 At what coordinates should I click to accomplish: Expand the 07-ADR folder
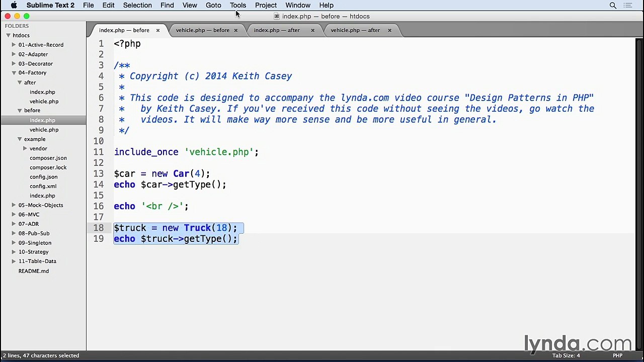pos(14,224)
